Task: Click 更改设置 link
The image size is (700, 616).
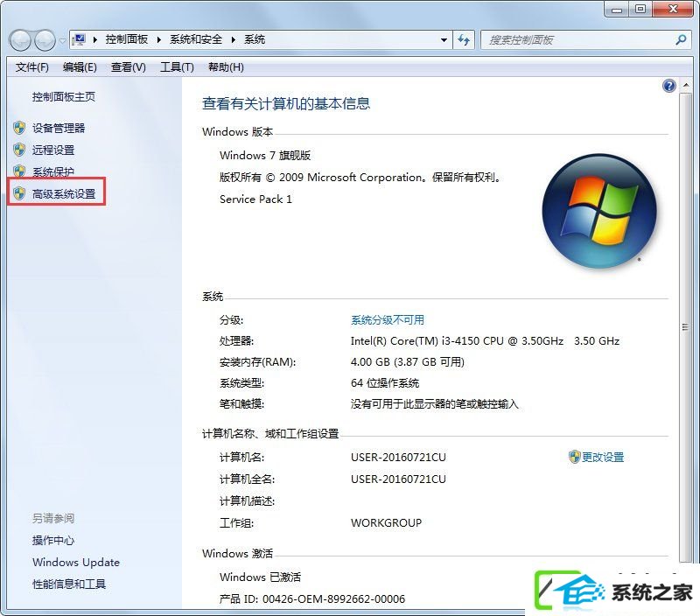Action: click(x=603, y=457)
